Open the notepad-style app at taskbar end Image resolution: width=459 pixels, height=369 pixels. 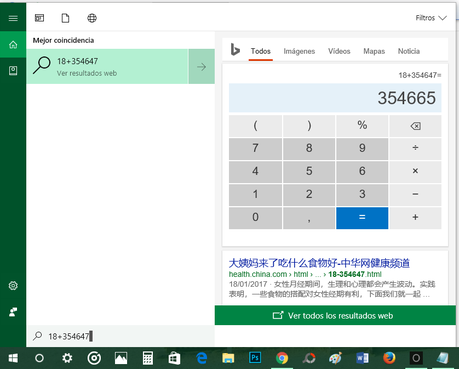(443, 358)
